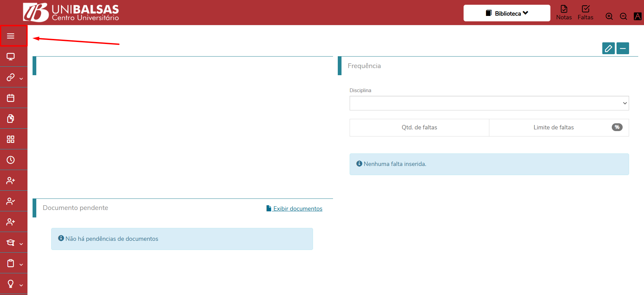Open Notas in the top bar
The height and width of the screenshot is (295, 644).
click(564, 13)
